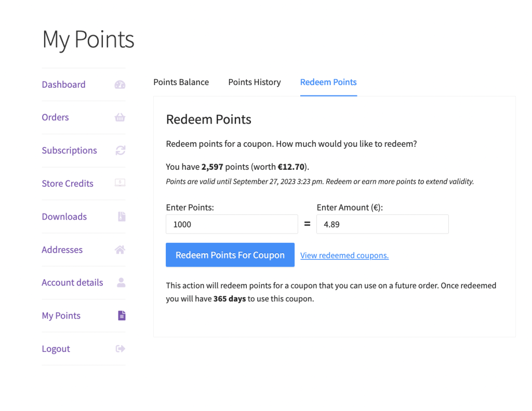Image resolution: width=532 pixels, height=411 pixels.
Task: Click the Addresses house icon
Action: (120, 250)
